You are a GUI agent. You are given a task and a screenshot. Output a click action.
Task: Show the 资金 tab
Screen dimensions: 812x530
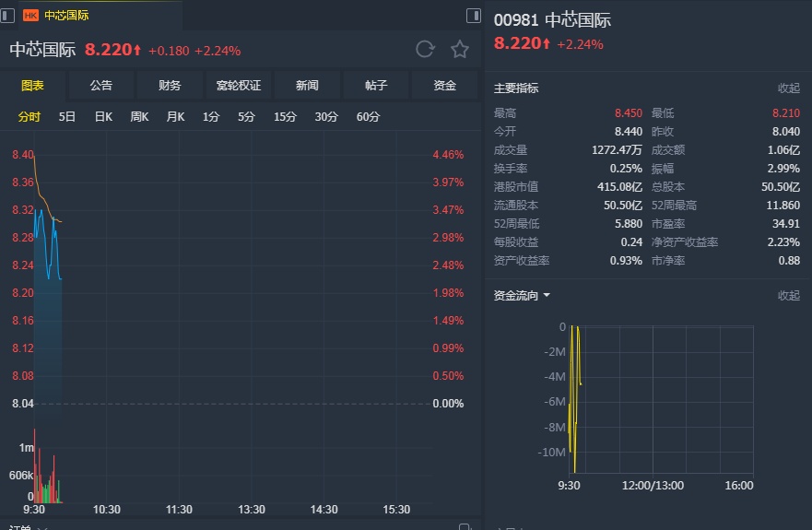445,86
